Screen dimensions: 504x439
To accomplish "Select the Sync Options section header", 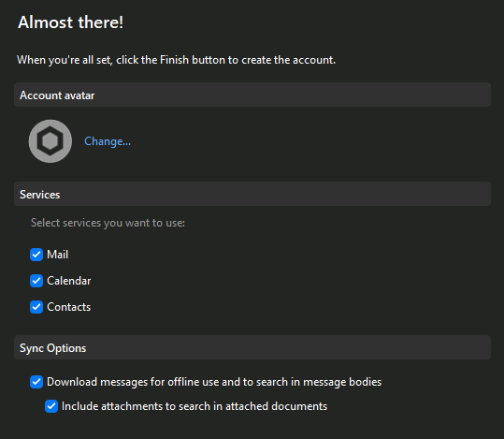I will (252, 347).
